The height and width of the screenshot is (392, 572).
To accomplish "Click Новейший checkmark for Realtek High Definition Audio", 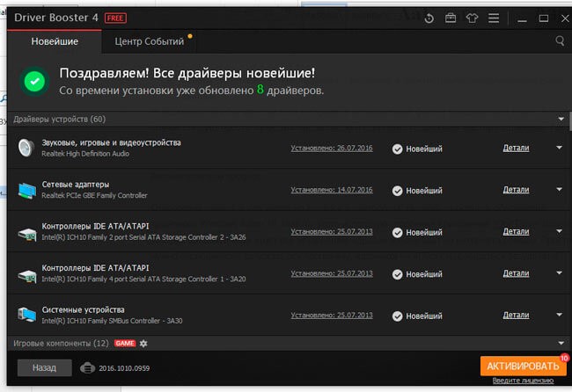I will (397, 149).
